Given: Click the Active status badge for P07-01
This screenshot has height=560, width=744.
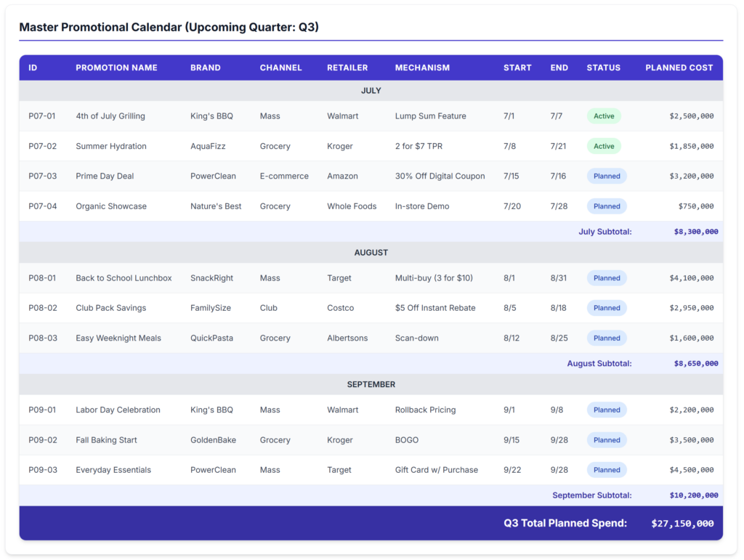Looking at the screenshot, I should click(604, 116).
